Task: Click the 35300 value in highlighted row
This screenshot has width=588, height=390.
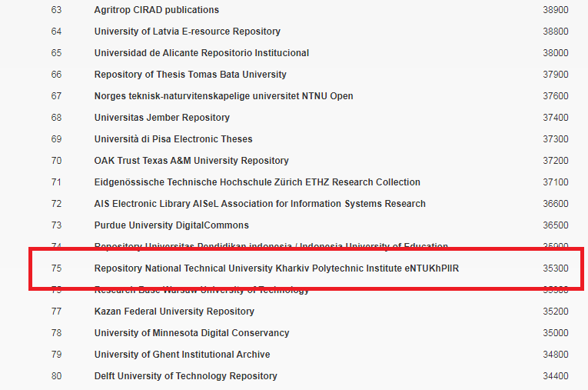Action: (555, 268)
